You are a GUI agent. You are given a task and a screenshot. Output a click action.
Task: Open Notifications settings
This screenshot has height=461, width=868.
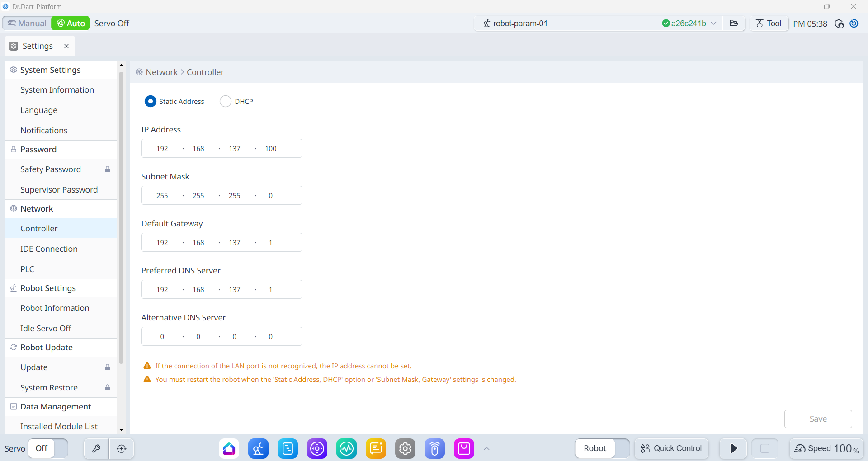pyautogui.click(x=61, y=130)
